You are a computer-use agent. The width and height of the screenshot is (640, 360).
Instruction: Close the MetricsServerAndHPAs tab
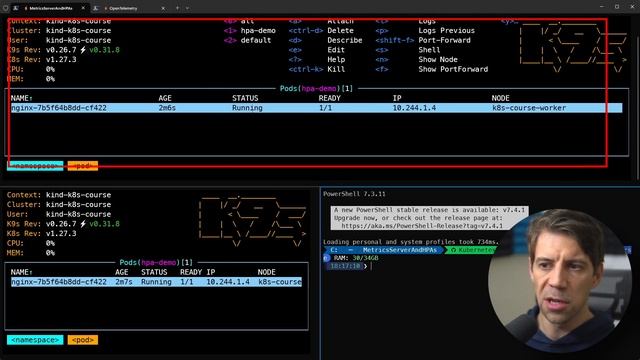click(83, 8)
